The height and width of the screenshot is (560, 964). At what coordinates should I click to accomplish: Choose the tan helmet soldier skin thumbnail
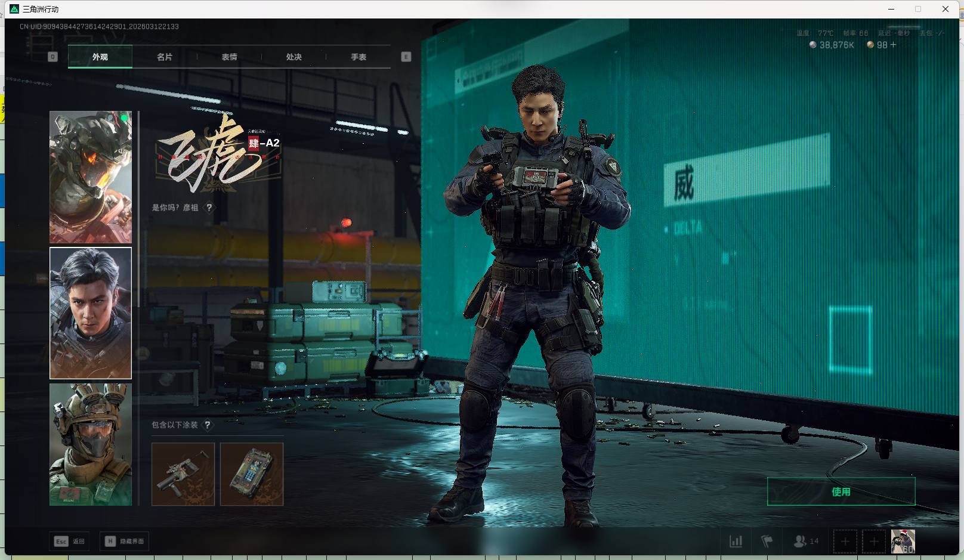91,444
